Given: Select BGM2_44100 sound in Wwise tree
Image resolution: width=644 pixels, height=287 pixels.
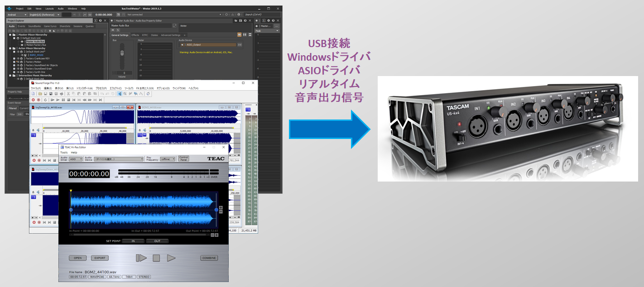Looking at the screenshot, I should tap(36, 55).
